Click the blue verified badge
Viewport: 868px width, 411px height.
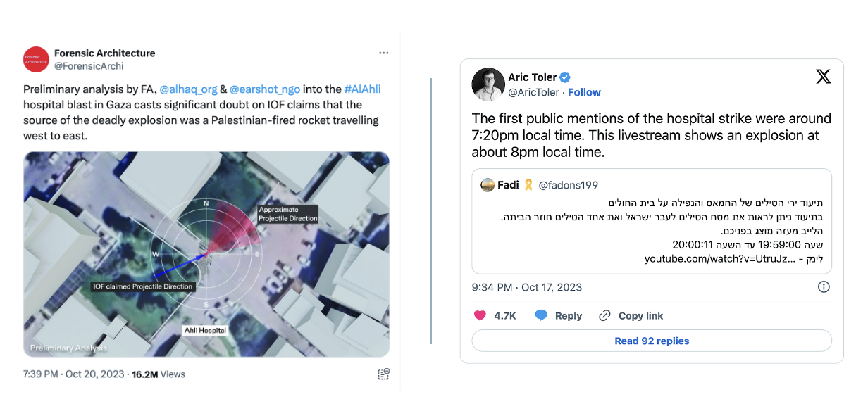click(565, 77)
